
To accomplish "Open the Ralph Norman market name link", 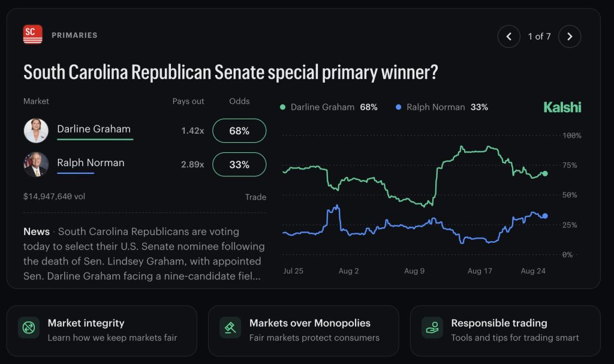I will 91,163.
